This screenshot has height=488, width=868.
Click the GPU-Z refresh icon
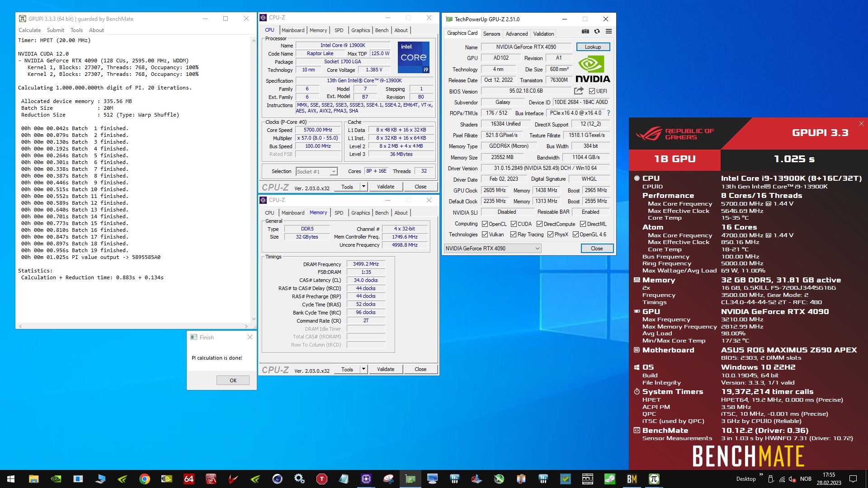point(597,31)
